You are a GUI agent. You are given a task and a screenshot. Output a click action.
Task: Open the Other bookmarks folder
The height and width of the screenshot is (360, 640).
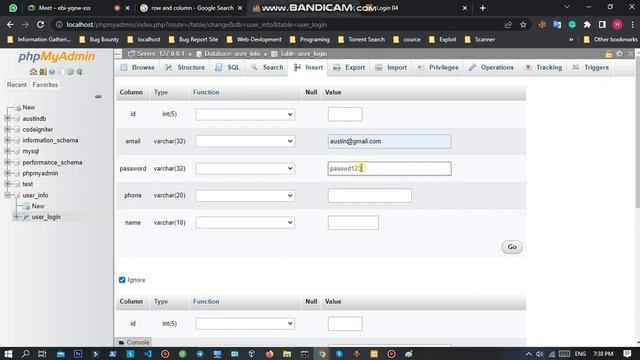click(x=611, y=40)
